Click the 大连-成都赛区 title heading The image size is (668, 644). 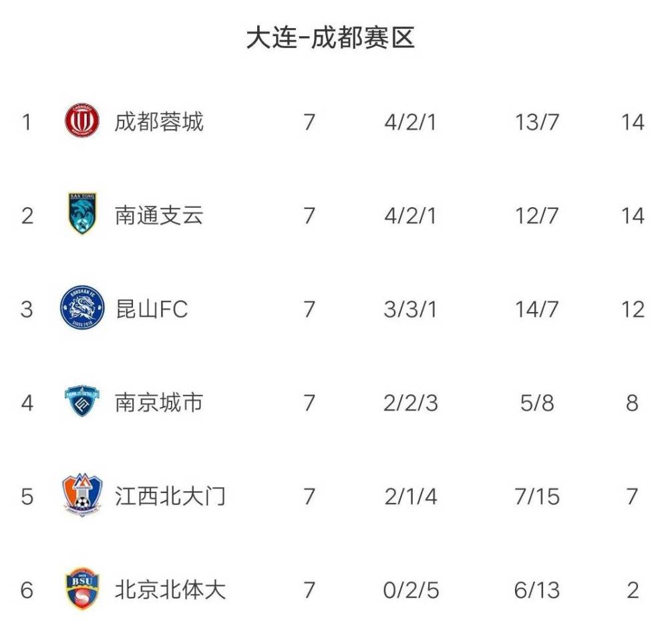click(x=331, y=37)
